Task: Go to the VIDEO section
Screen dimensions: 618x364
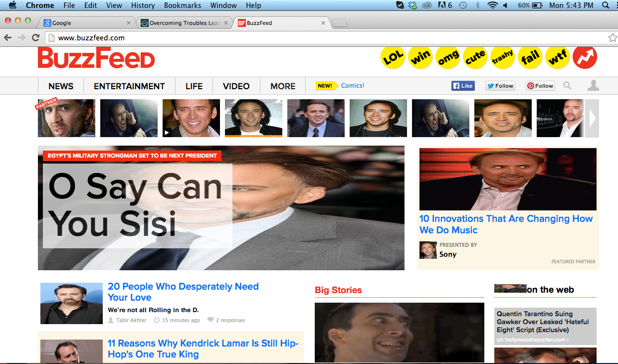Action: pos(236,86)
